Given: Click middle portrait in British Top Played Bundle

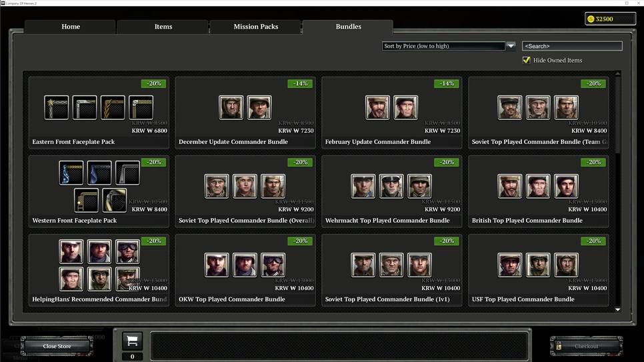Looking at the screenshot, I should click(538, 186).
